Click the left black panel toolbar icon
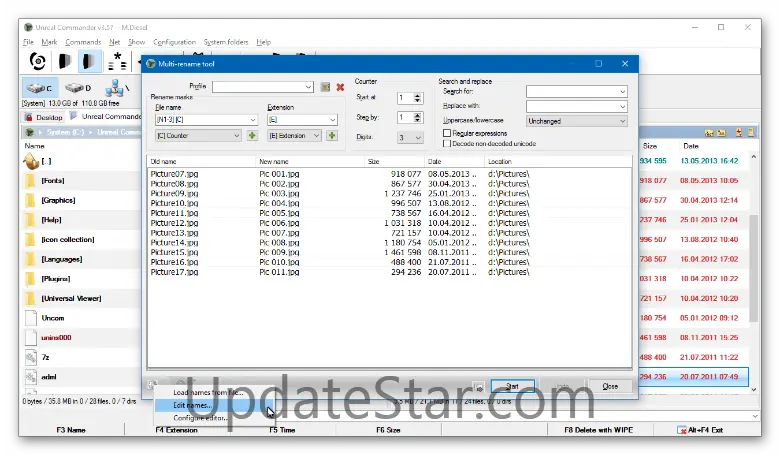This screenshot has width=780, height=455. coord(65,61)
